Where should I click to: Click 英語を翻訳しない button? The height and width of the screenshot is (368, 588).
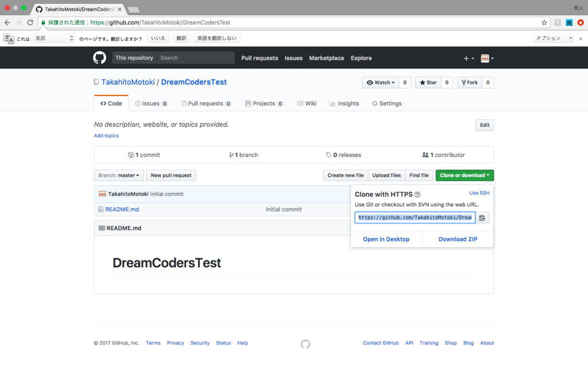coord(216,39)
